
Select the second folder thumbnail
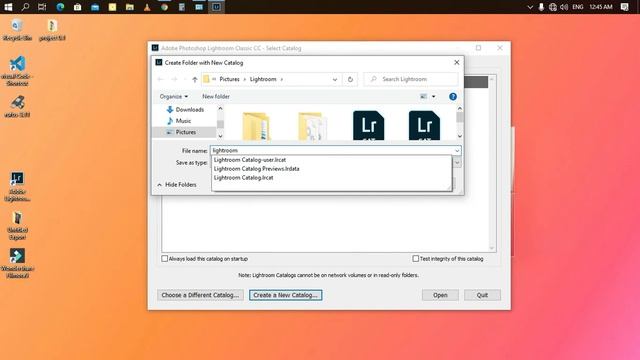(312, 126)
